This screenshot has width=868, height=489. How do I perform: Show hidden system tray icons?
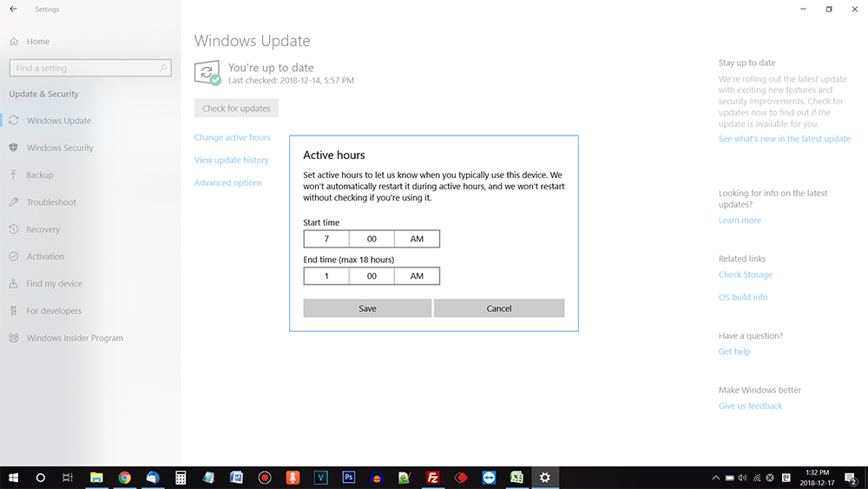[716, 478]
